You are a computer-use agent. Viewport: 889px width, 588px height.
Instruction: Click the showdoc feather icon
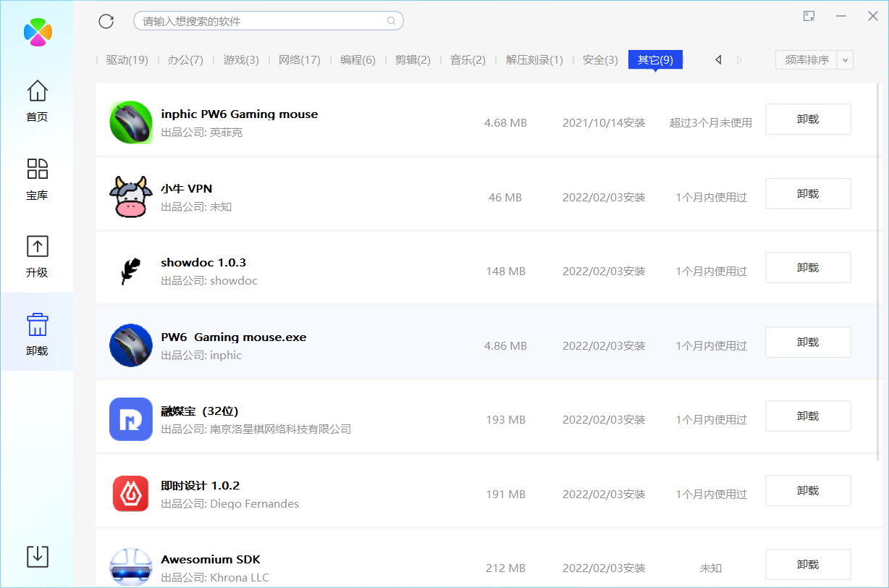tap(131, 271)
